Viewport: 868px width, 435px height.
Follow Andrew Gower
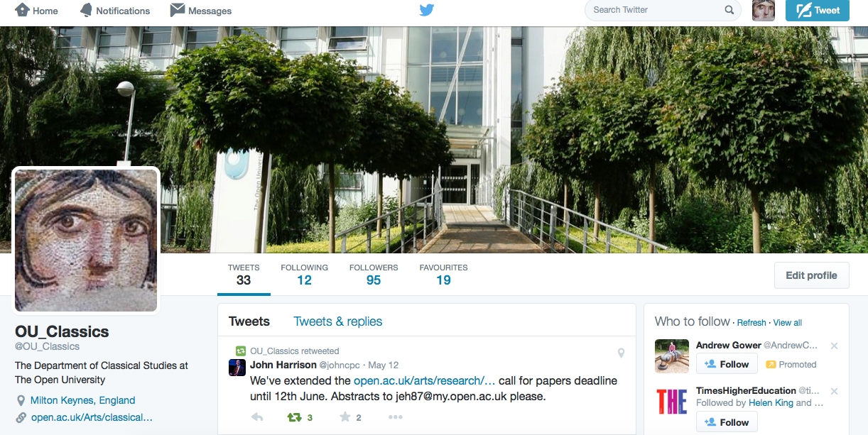click(x=727, y=364)
